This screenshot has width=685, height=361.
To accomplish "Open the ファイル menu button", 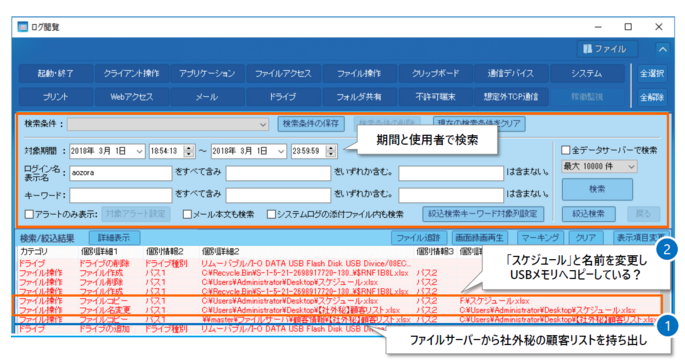I will [x=607, y=49].
